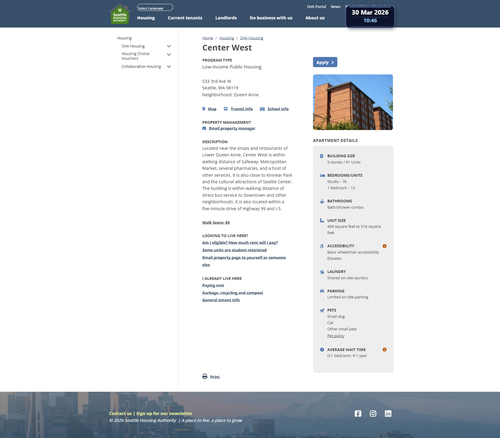This screenshot has width=500, height=438.
Task: Click the Transit info bus icon
Action: click(226, 109)
